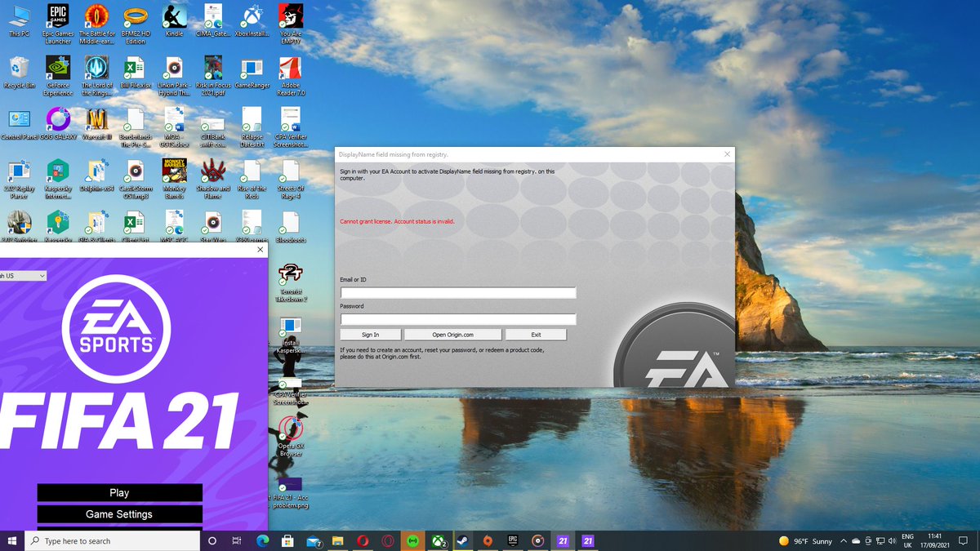
Task: Select This PC desktop icon
Action: (19, 22)
